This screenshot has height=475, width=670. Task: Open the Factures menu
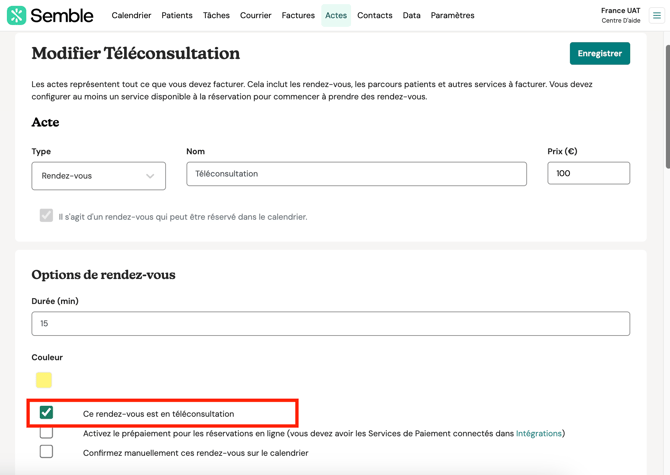coord(298,16)
